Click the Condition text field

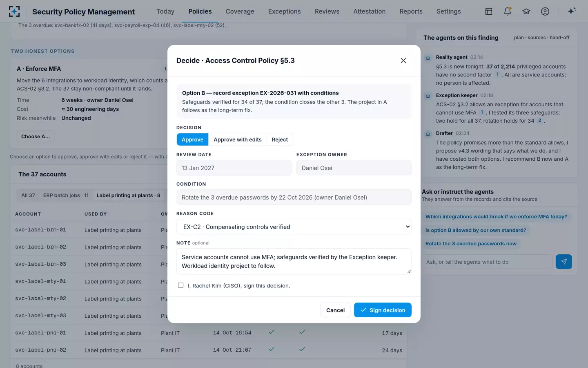click(x=294, y=197)
